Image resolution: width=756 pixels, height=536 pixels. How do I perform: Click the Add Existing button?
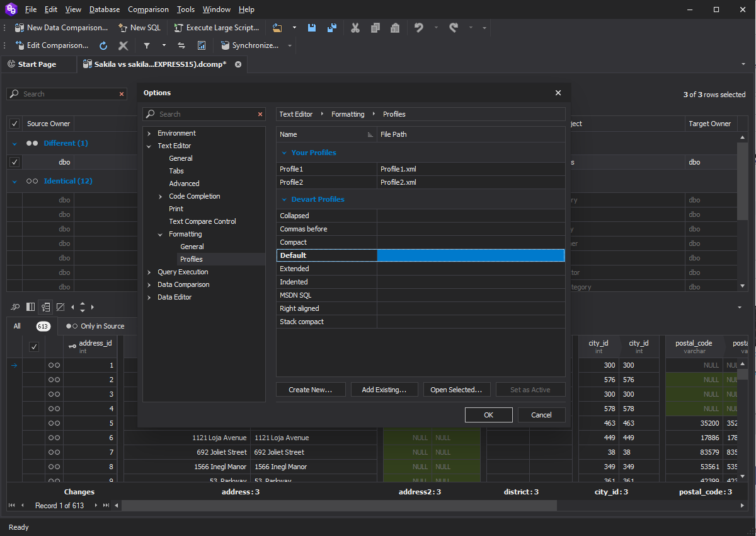point(384,389)
